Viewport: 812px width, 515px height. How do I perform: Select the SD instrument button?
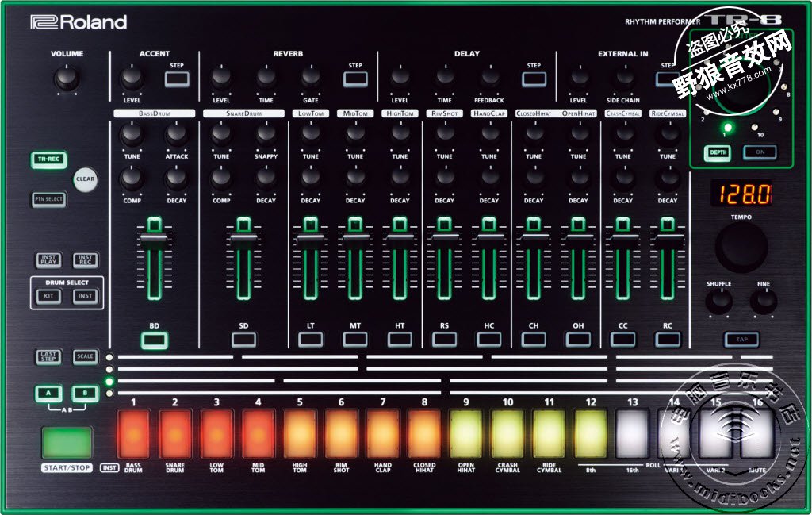point(243,340)
